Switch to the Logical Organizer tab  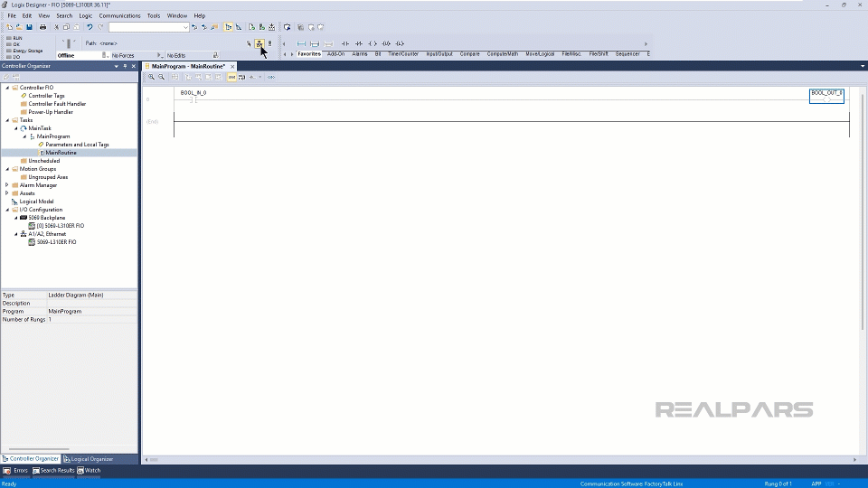coord(88,459)
